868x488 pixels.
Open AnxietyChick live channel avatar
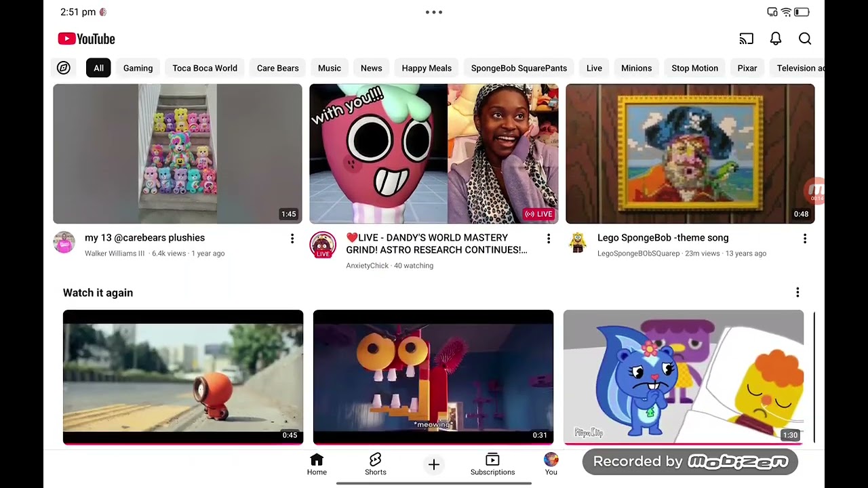point(323,245)
